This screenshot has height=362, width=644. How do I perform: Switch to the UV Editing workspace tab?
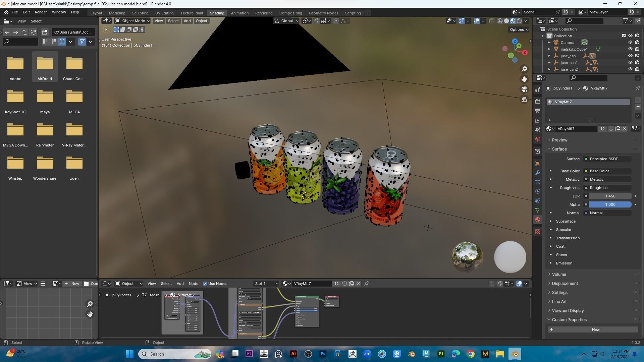click(x=164, y=13)
